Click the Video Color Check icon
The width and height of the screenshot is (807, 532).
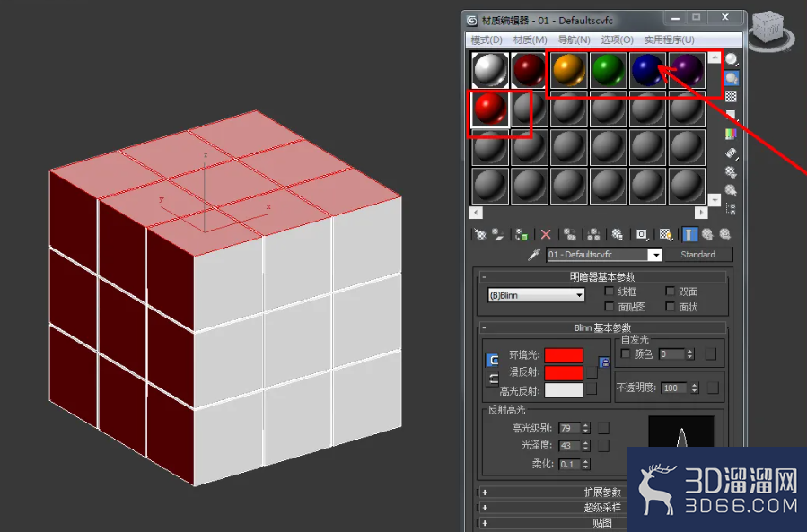(x=732, y=135)
